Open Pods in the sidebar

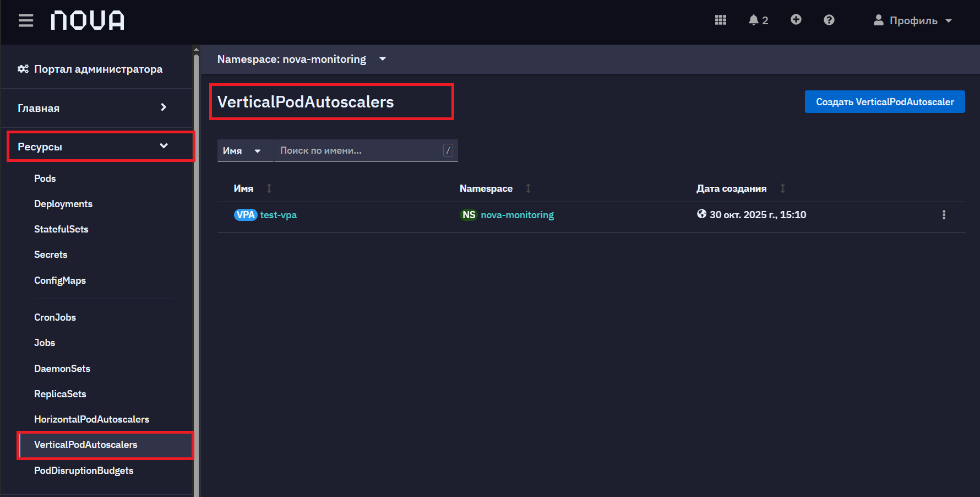click(x=45, y=179)
